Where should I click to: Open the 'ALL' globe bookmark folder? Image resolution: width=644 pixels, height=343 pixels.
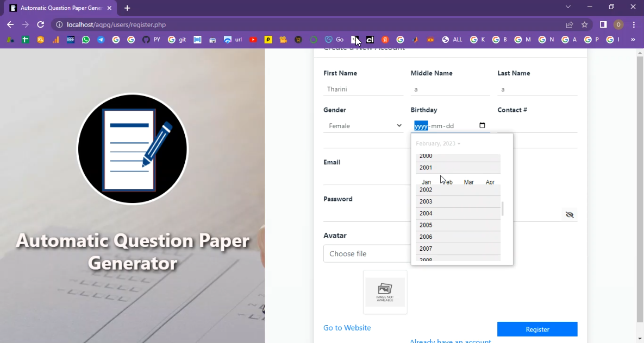[452, 40]
